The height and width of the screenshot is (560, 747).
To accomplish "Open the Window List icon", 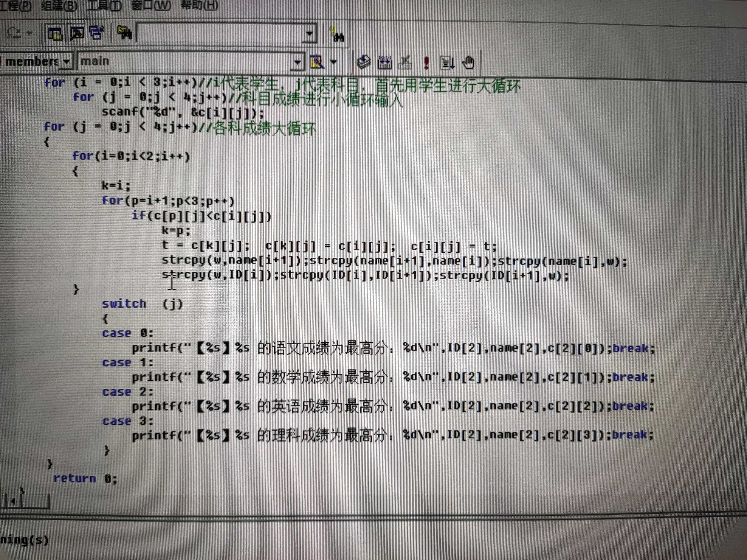I will pyautogui.click(x=97, y=33).
